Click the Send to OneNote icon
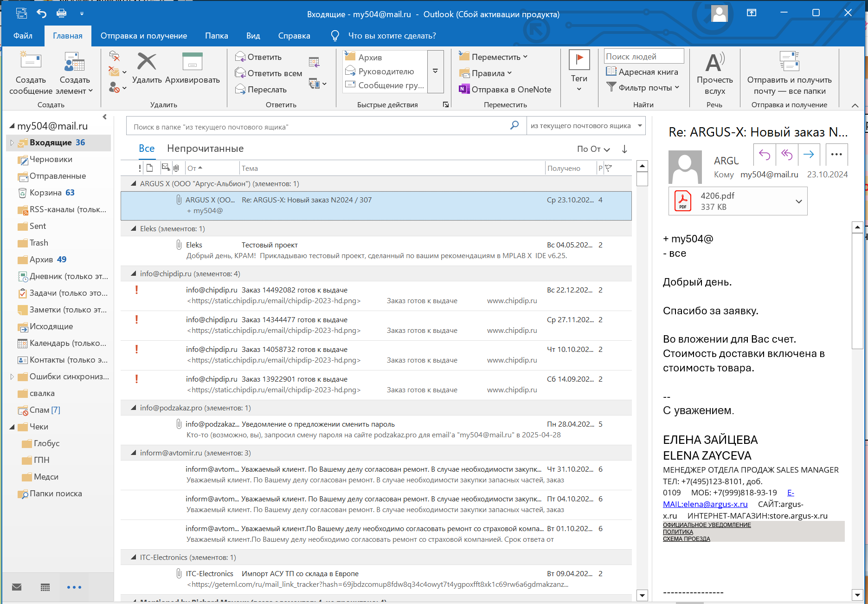This screenshot has width=868, height=604. (x=464, y=89)
